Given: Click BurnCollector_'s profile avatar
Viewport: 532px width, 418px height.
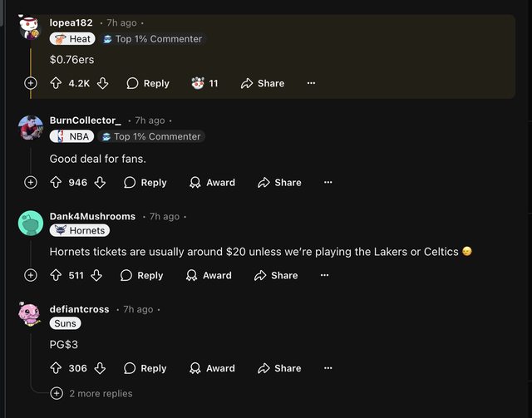Looking at the screenshot, I should pyautogui.click(x=31, y=127).
